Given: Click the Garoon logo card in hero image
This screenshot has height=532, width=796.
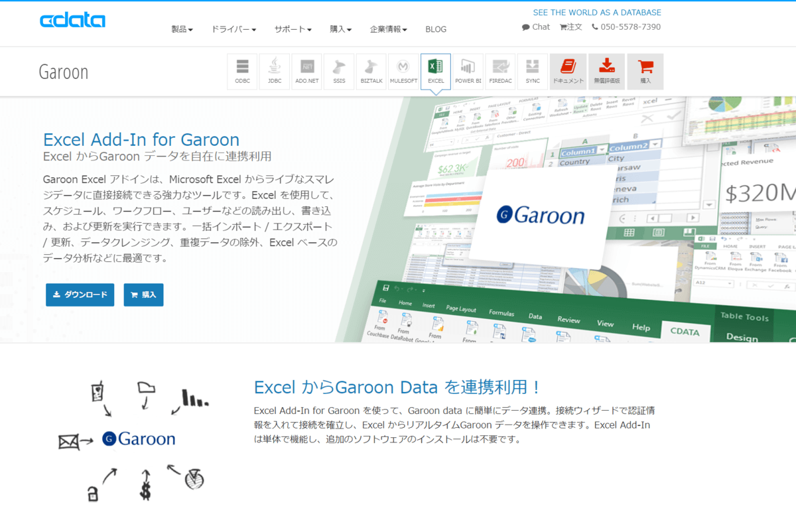Looking at the screenshot, I should pos(541,216).
